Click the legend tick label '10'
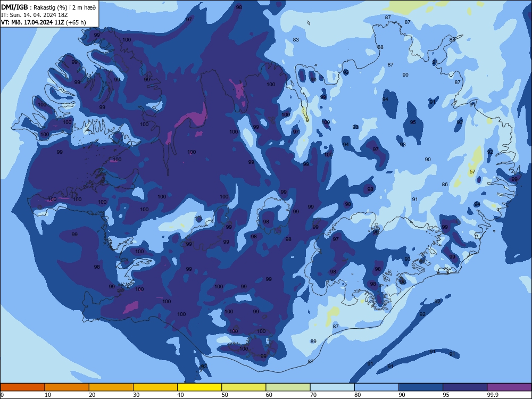Image resolution: width=532 pixels, height=399 pixels. click(x=48, y=395)
